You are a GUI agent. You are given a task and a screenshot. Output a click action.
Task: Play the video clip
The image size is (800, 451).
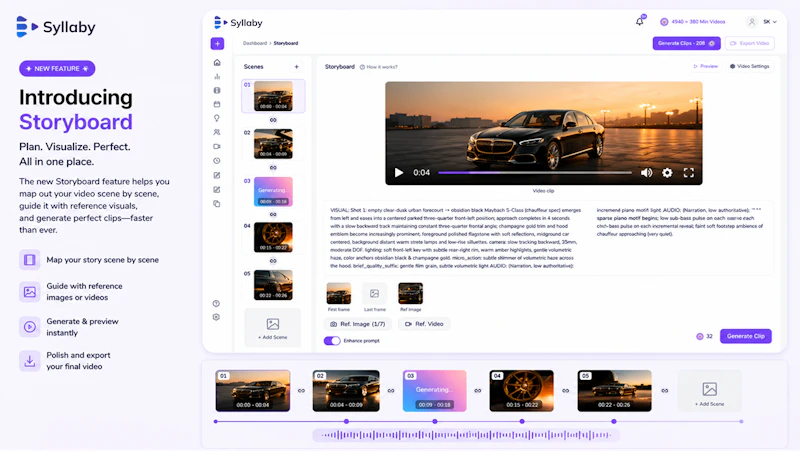pos(399,172)
